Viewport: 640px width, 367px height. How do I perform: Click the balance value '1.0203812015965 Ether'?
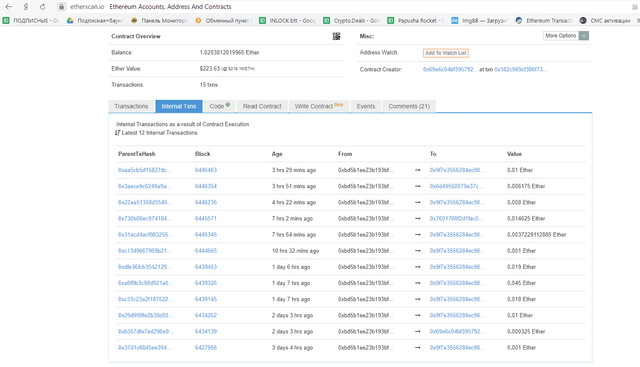[x=229, y=53]
